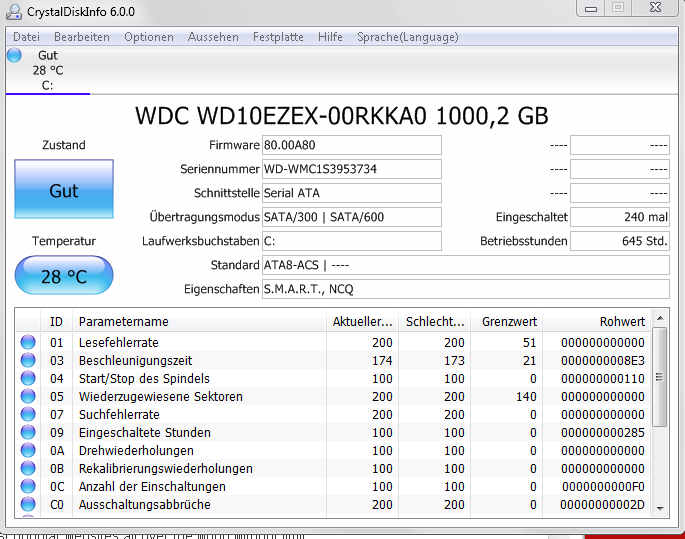Viewport: 685px width, 539px height.
Task: Click raw value 0000000008E3
Action: (603, 361)
